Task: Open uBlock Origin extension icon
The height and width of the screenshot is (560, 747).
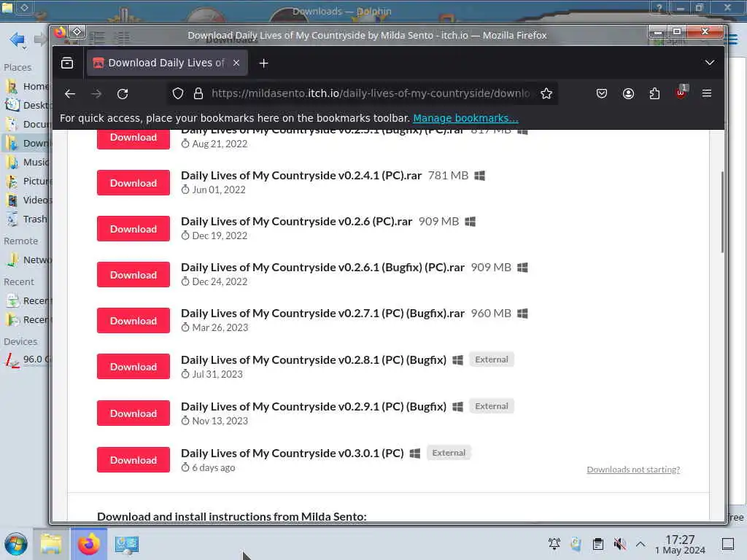Action: tap(681, 93)
